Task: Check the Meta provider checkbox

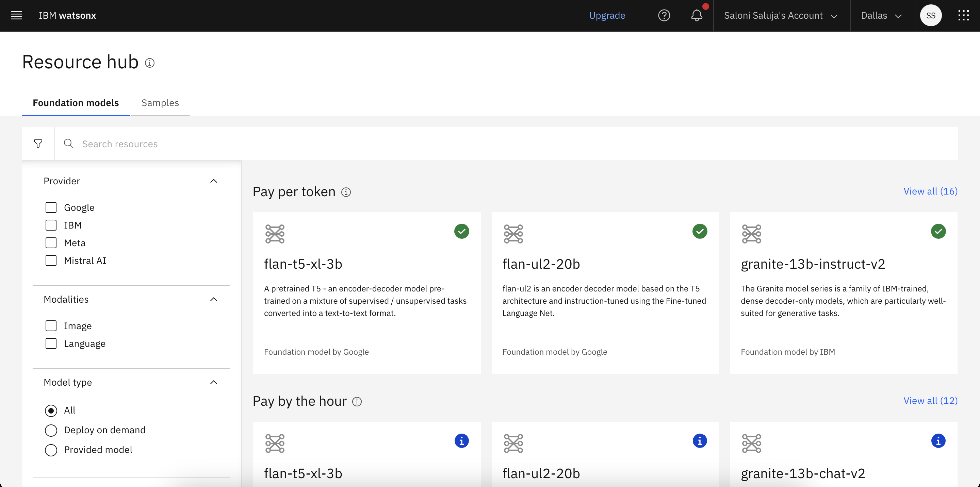Action: (x=51, y=243)
